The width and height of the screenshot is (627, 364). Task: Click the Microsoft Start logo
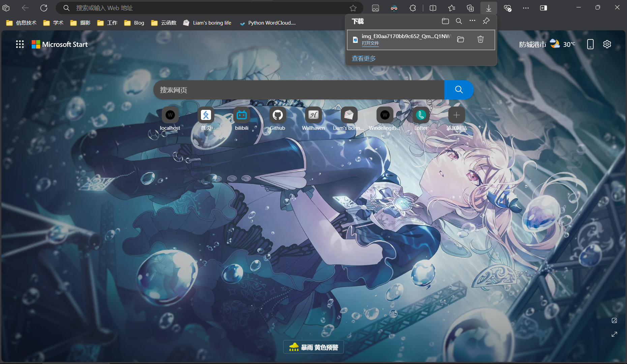click(x=60, y=44)
